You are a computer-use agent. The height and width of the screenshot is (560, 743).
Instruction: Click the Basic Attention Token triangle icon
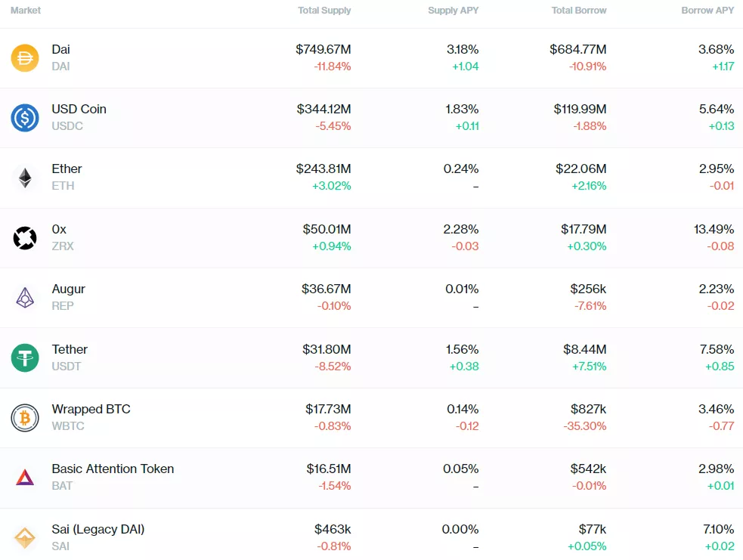tap(25, 478)
